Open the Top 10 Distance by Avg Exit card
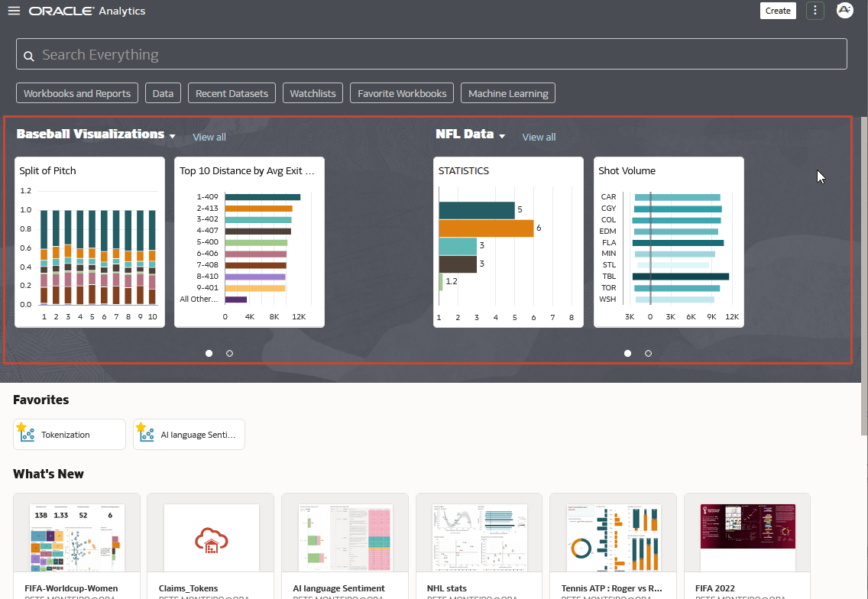This screenshot has width=868, height=599. (x=249, y=242)
